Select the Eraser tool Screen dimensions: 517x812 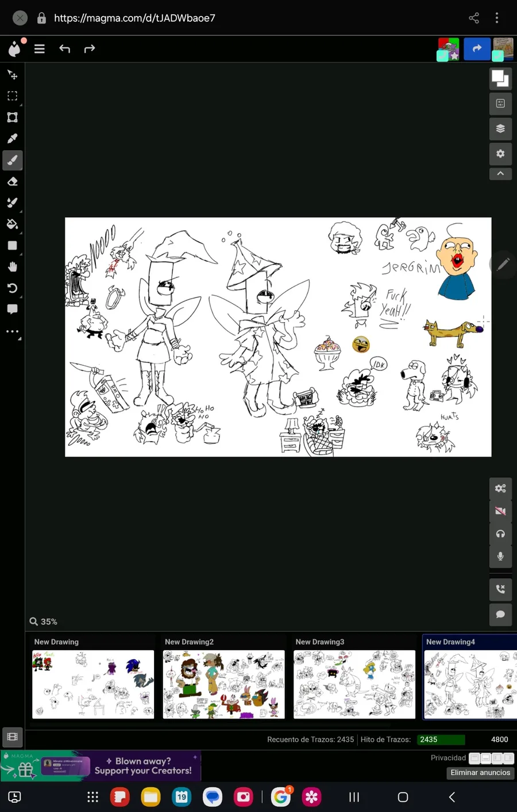tap(12, 181)
